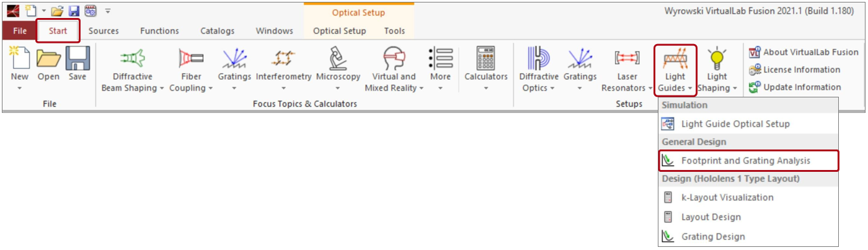Switch to the Sources ribbon tab

pos(104,31)
